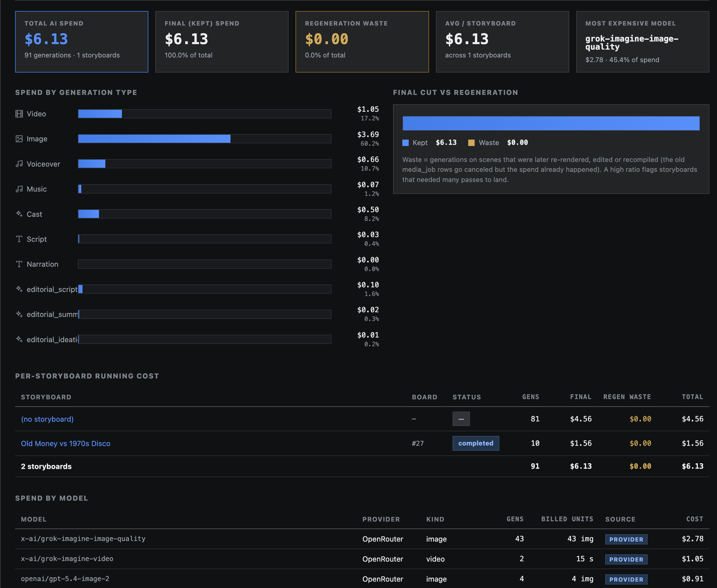Sort by PROVIDER column header

[x=381, y=519]
